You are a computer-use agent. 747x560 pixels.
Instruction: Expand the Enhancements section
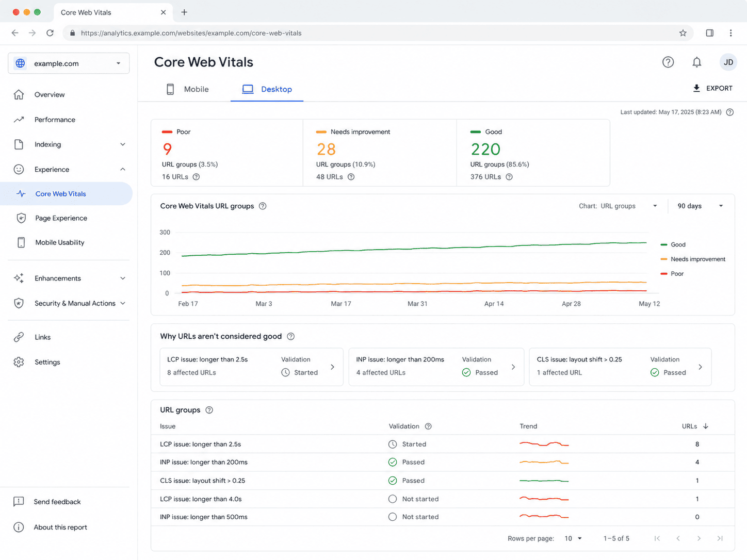(123, 278)
